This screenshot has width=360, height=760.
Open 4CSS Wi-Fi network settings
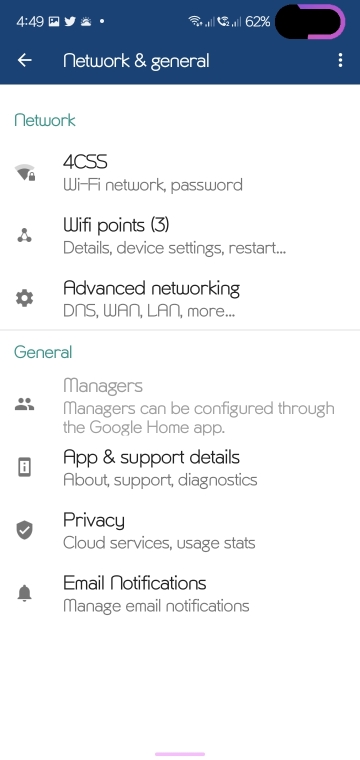180,173
